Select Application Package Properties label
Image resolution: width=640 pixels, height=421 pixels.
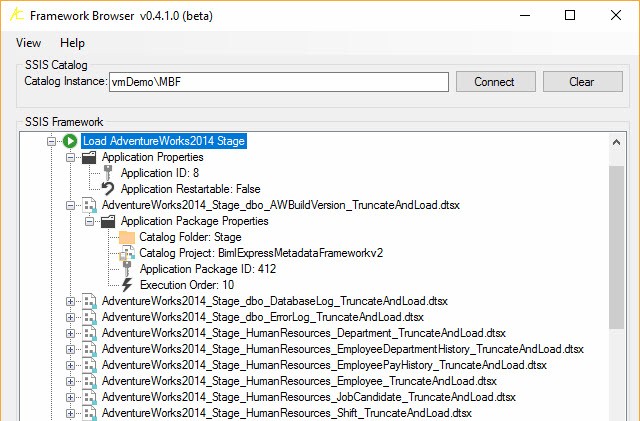[x=195, y=221]
